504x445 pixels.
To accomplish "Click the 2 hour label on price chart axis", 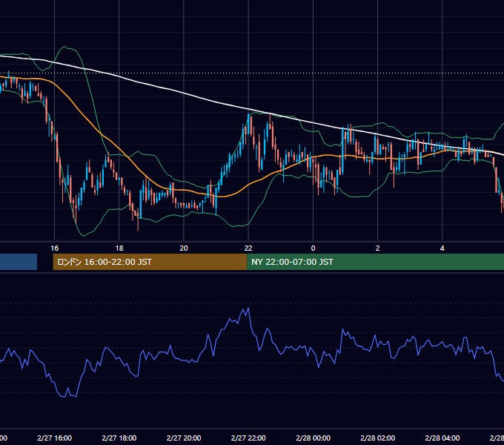I will click(x=378, y=248).
